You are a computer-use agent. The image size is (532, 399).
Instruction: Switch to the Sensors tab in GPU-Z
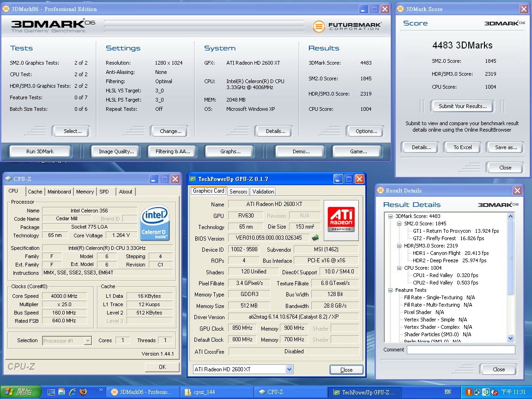click(238, 191)
